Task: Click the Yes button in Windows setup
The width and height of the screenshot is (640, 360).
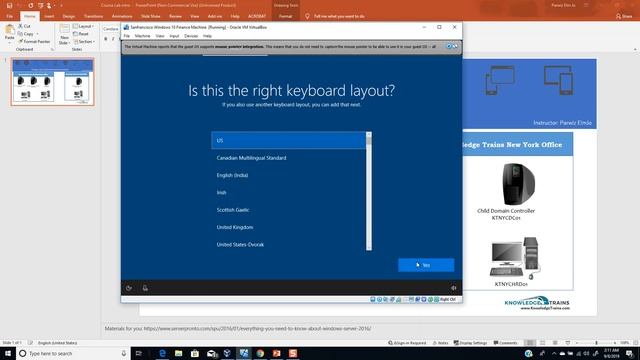Action: [426, 265]
